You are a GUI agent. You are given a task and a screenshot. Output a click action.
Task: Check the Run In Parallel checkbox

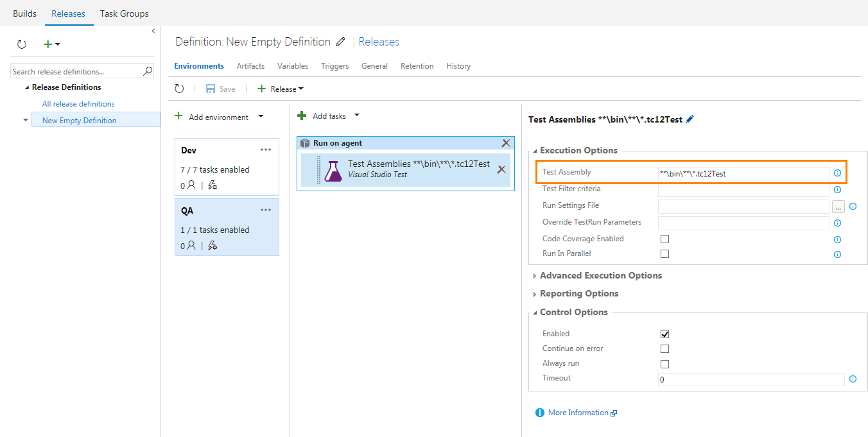(x=664, y=253)
